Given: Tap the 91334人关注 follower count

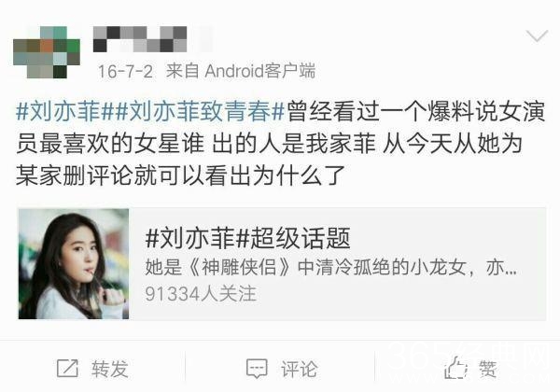Looking at the screenshot, I should (201, 294).
